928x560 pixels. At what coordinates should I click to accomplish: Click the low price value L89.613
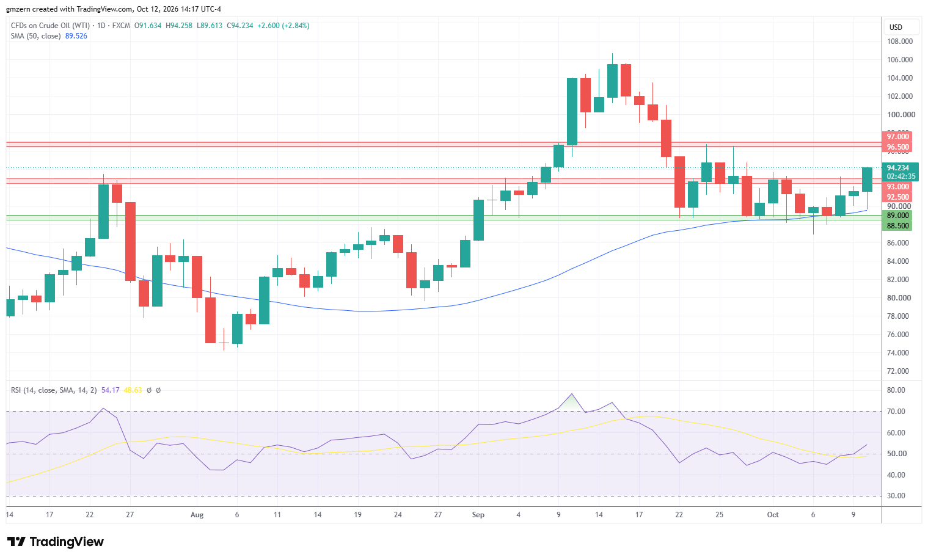point(210,26)
